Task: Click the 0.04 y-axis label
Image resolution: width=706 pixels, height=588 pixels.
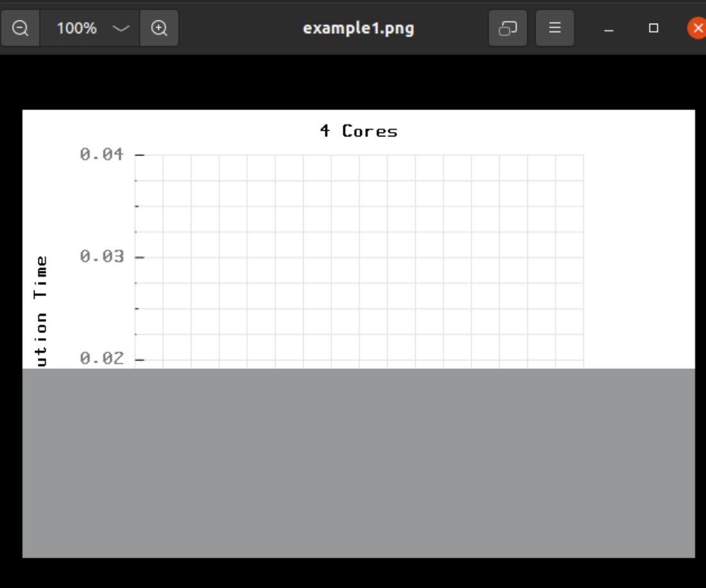Action: [x=102, y=154]
